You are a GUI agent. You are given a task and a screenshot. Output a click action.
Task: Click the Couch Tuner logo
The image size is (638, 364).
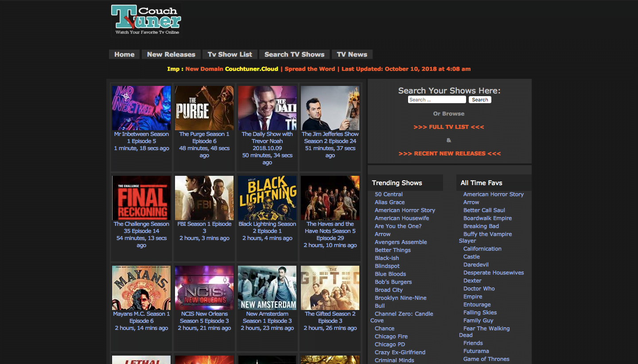tap(146, 20)
